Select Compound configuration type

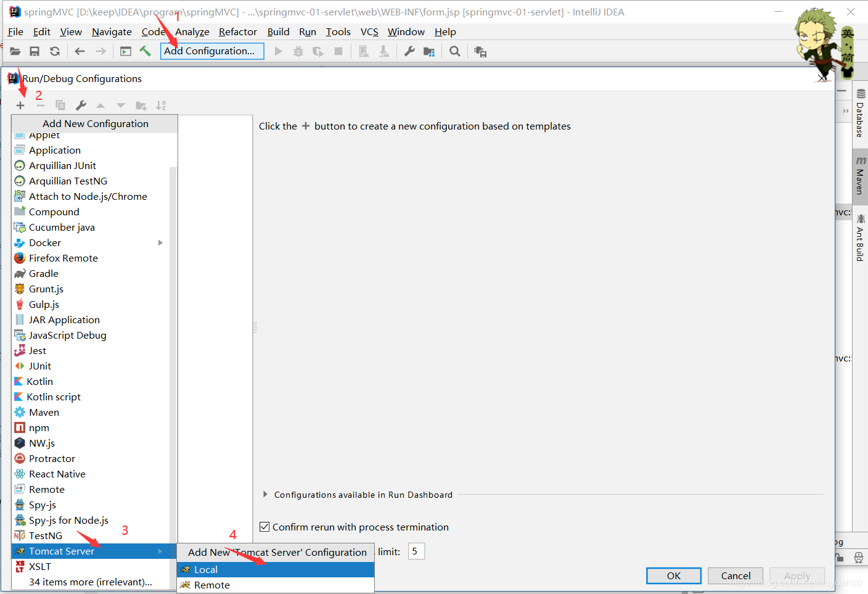(91, 212)
